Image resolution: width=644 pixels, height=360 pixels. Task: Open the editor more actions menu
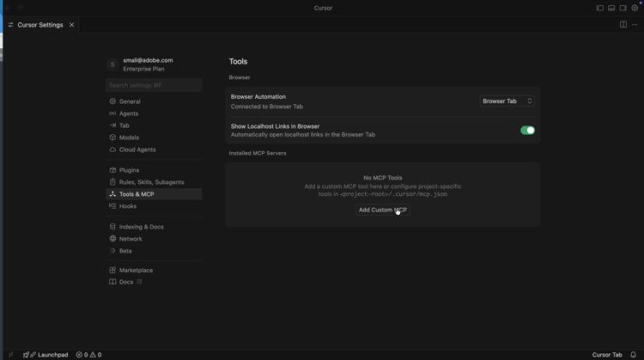pyautogui.click(x=635, y=25)
